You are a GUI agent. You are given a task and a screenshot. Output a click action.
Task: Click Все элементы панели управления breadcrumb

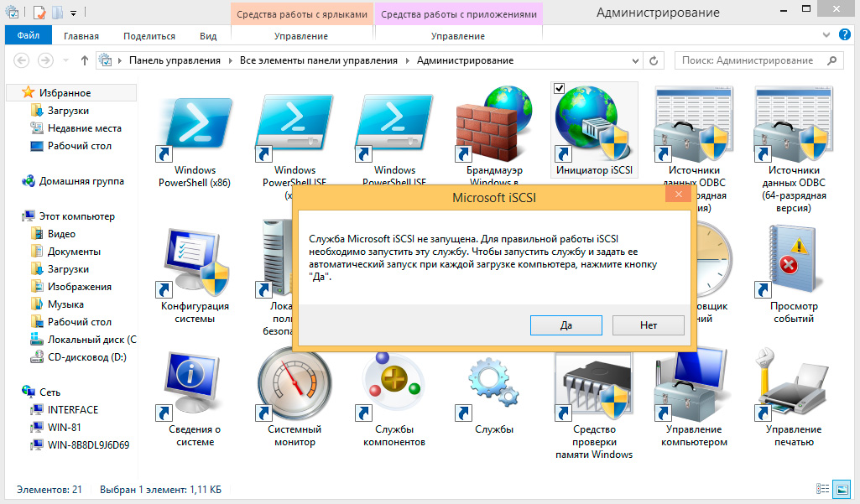pyautogui.click(x=319, y=60)
